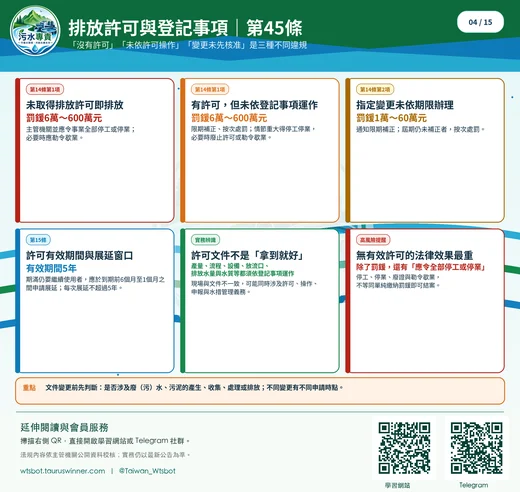Click the orange 第14條第1項 tag

[x=210, y=89]
